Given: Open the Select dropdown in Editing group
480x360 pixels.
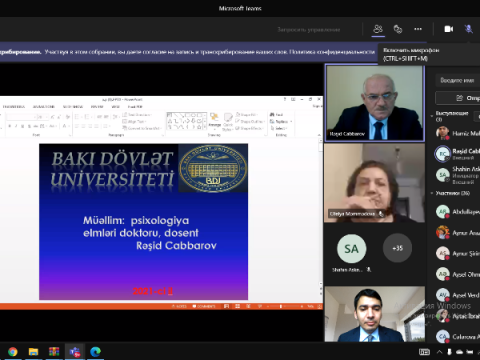Looking at the screenshot, I should click(279, 128).
